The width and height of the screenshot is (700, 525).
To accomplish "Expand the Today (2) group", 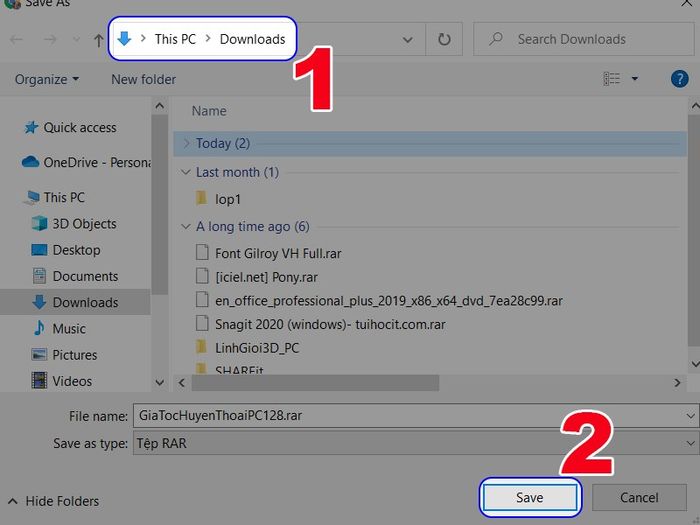I will [187, 143].
